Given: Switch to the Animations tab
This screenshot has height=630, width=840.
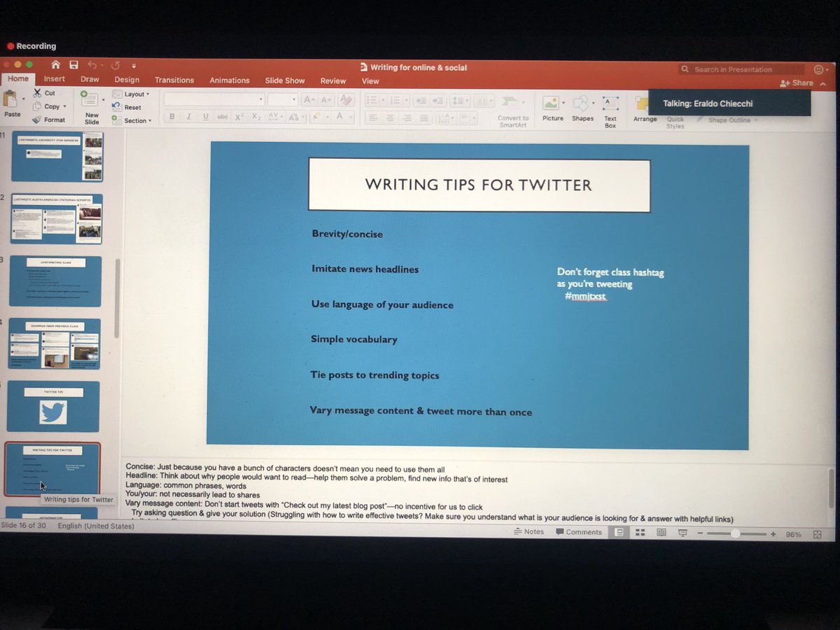Looking at the screenshot, I should (230, 80).
